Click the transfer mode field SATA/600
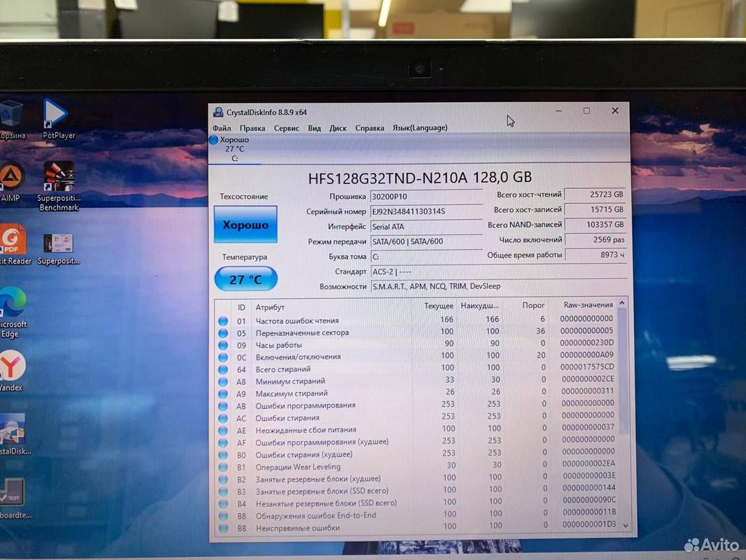 [425, 241]
